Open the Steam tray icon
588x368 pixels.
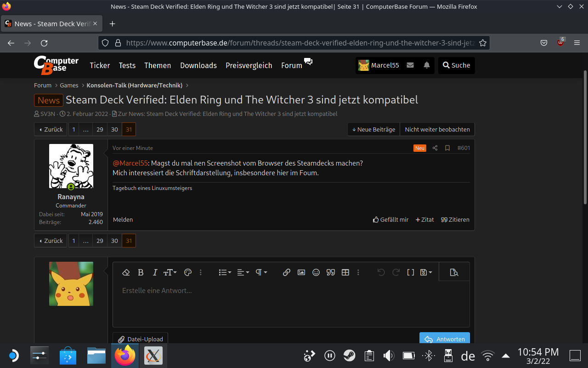tap(349, 356)
